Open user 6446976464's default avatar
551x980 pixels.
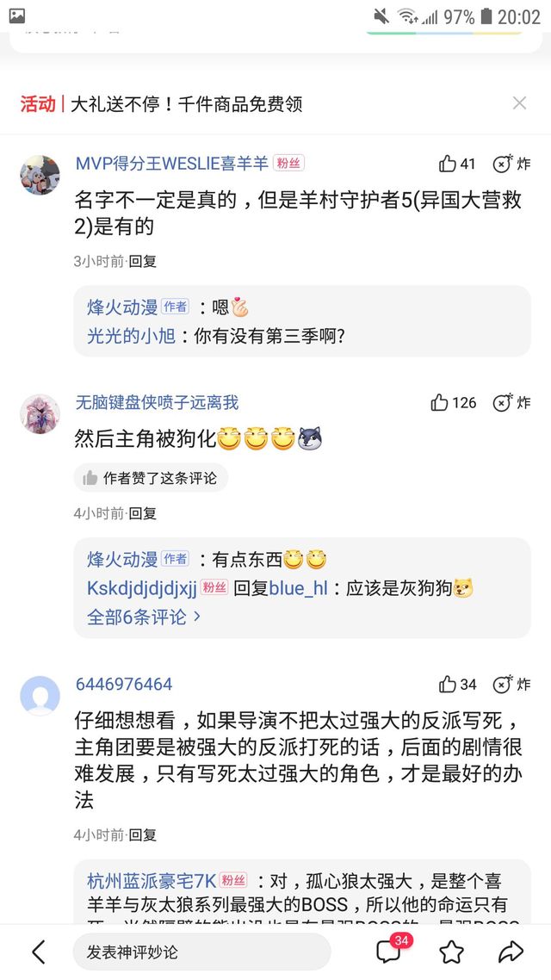[40, 696]
